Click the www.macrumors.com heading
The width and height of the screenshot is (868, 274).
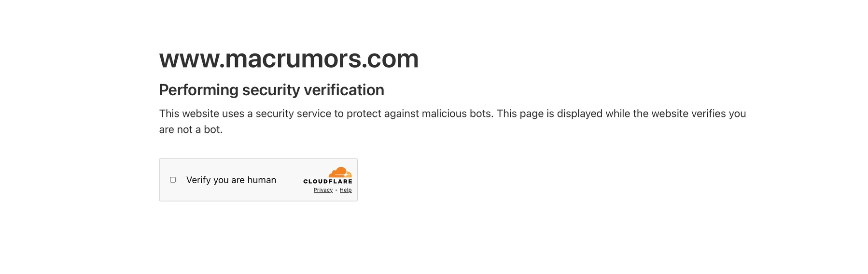click(289, 58)
